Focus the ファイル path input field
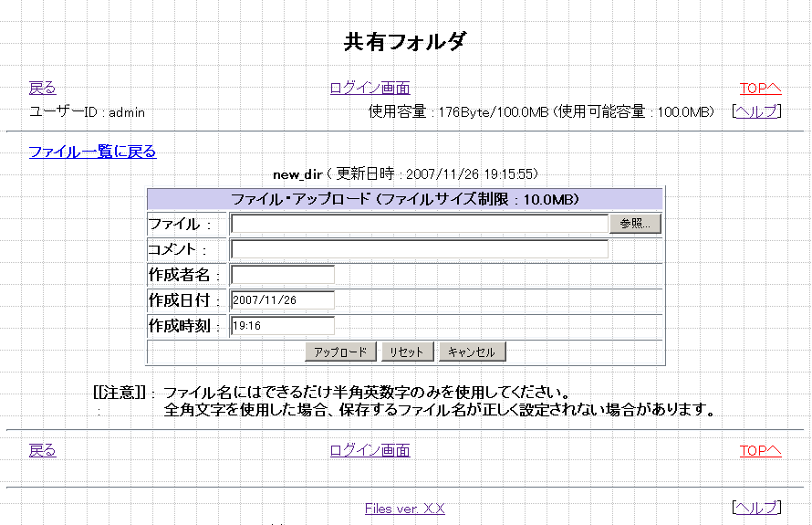812x525 pixels. (x=419, y=224)
